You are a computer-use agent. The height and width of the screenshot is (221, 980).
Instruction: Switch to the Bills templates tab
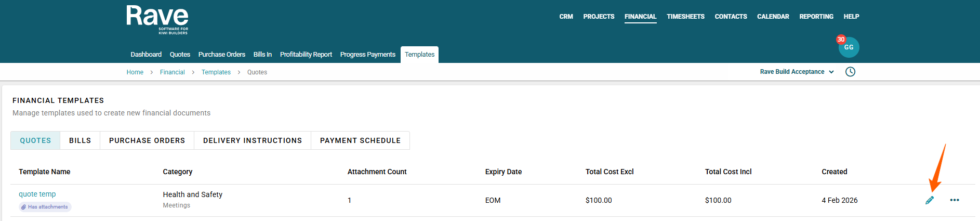coord(80,140)
